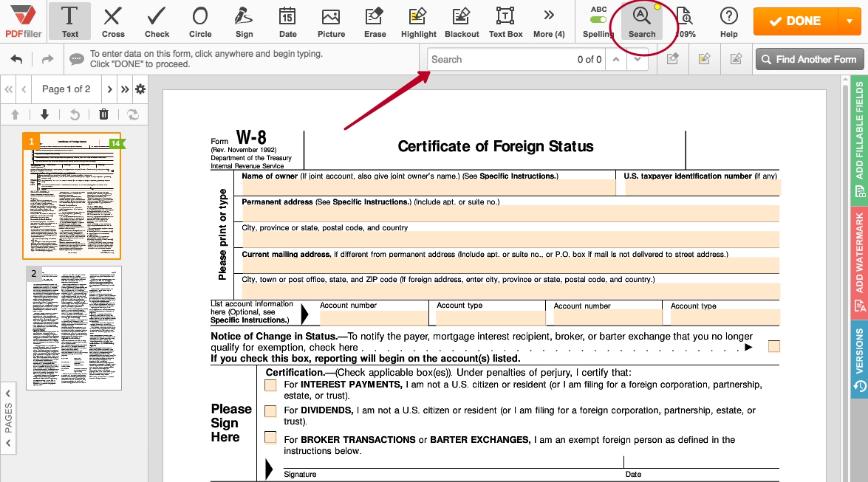Image resolution: width=868 pixels, height=482 pixels.
Task: Check the DIVIDENDS certification box
Action: pos(270,411)
